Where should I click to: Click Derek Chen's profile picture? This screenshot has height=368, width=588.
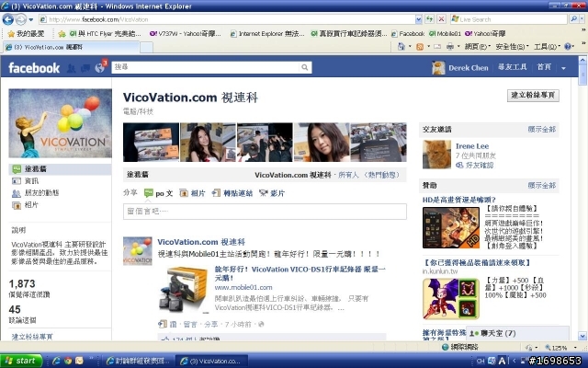click(x=438, y=68)
